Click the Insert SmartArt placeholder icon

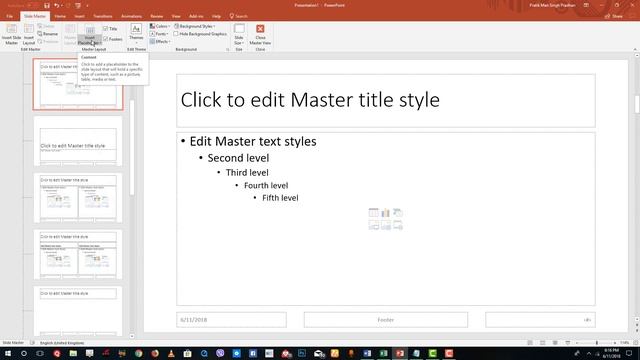[398, 212]
